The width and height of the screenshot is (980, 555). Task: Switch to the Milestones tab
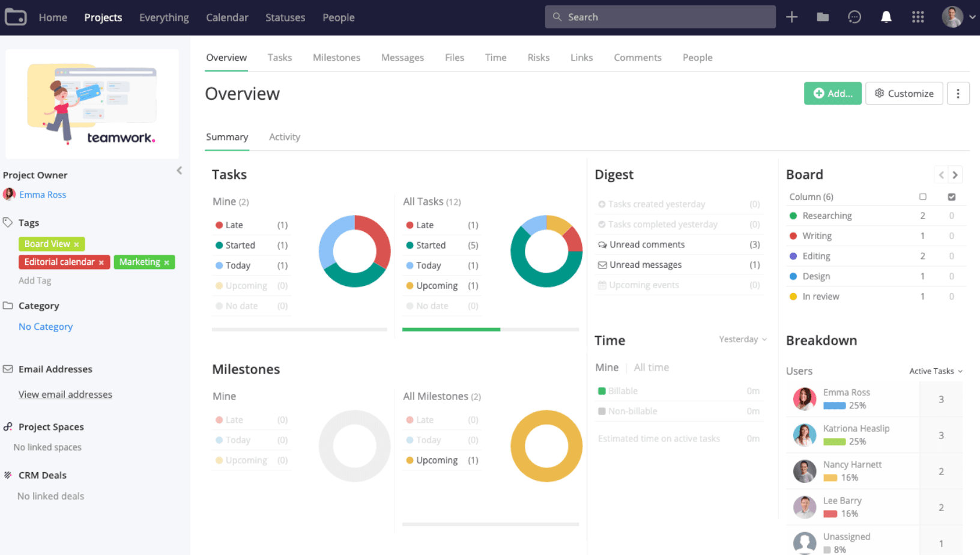(x=336, y=57)
